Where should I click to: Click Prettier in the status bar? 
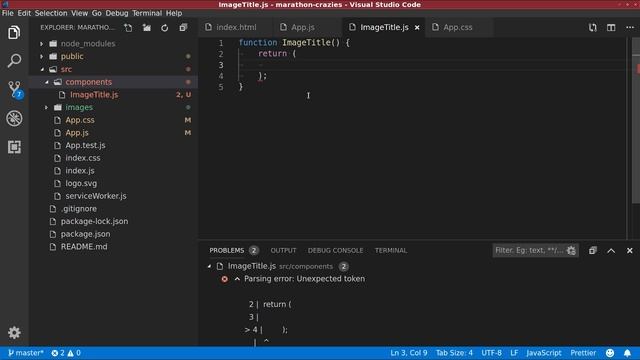click(583, 353)
